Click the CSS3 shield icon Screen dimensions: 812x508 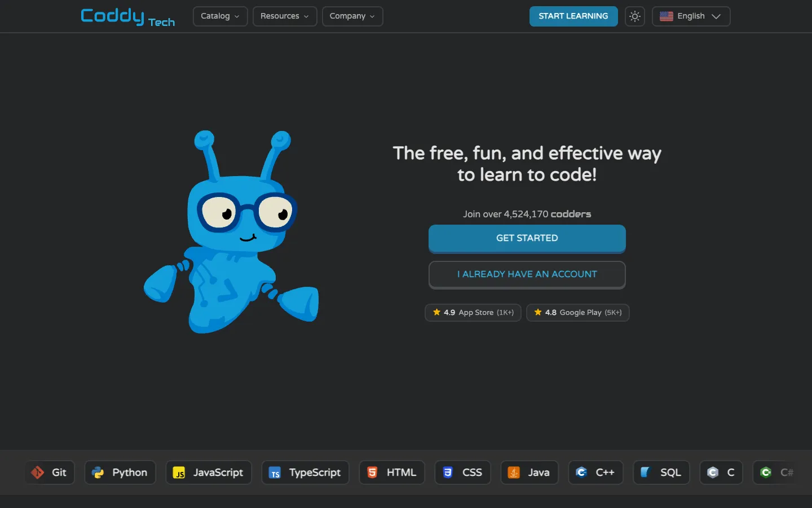(x=448, y=472)
